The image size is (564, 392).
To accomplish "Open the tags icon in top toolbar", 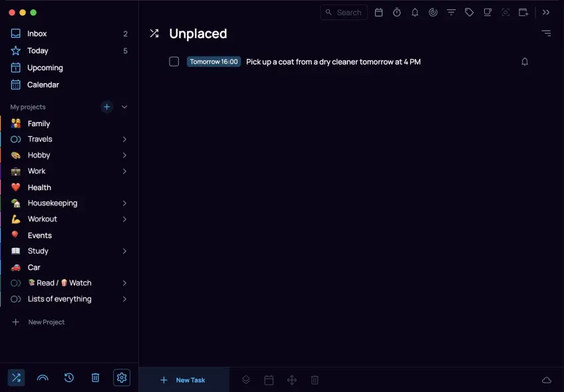I will (x=470, y=13).
